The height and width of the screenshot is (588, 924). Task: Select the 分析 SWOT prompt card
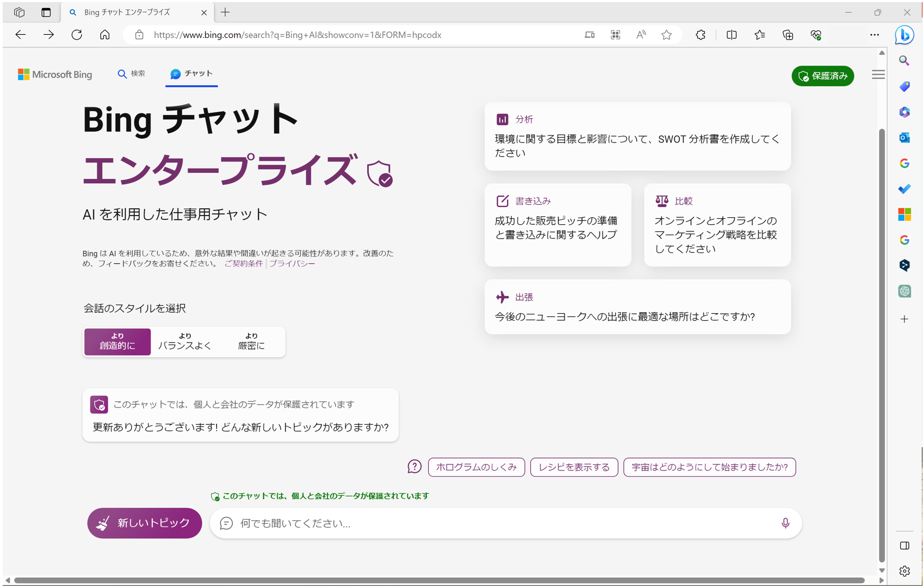[637, 136]
